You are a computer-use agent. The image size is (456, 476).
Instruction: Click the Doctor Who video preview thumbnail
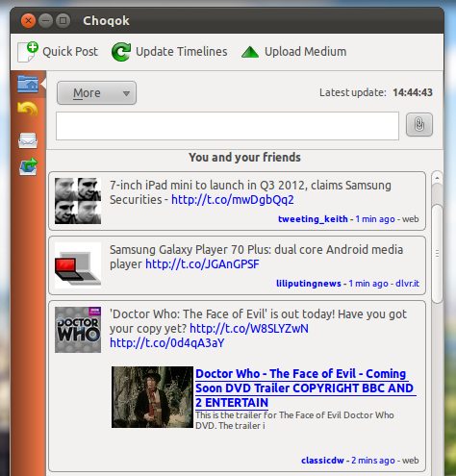tap(152, 397)
